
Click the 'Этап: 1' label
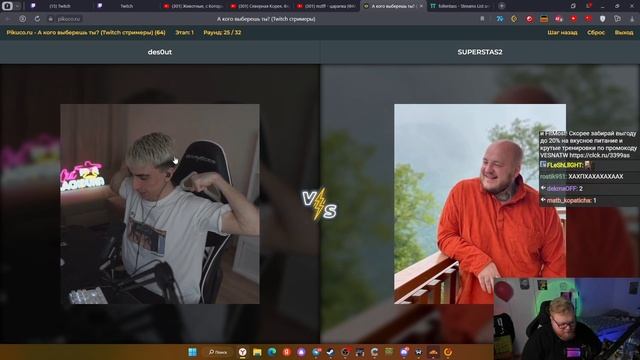pyautogui.click(x=184, y=33)
